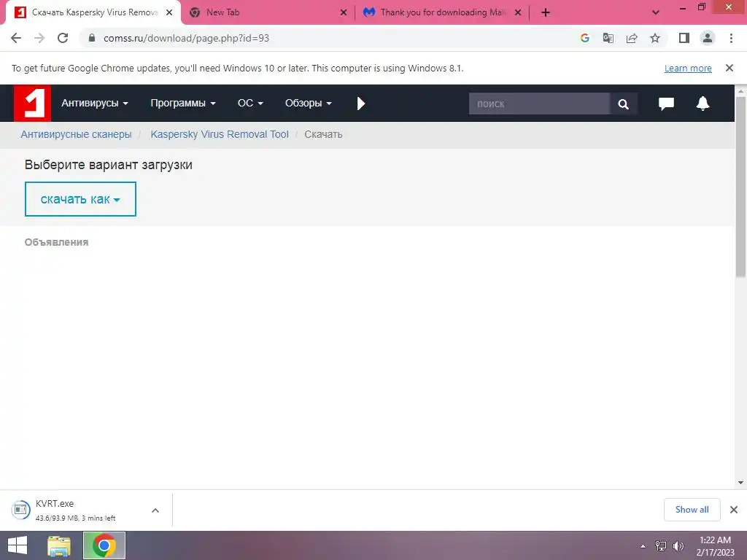Click the Google icon in address bar
Screen dimensions: 747x560
click(584, 38)
